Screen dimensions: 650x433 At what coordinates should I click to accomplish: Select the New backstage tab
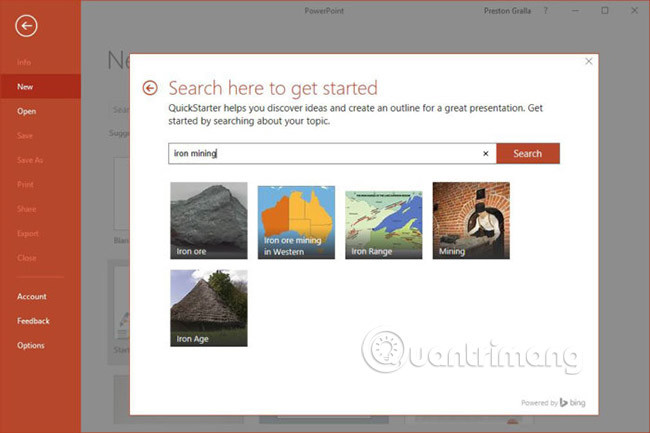pos(40,87)
